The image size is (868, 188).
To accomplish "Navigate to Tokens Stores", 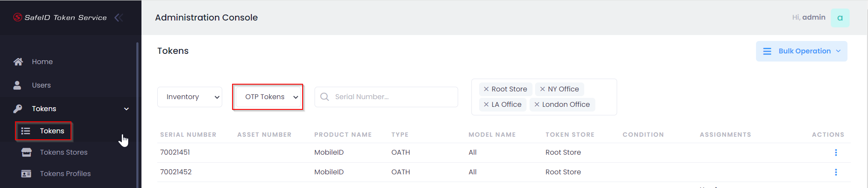I will 63,153.
